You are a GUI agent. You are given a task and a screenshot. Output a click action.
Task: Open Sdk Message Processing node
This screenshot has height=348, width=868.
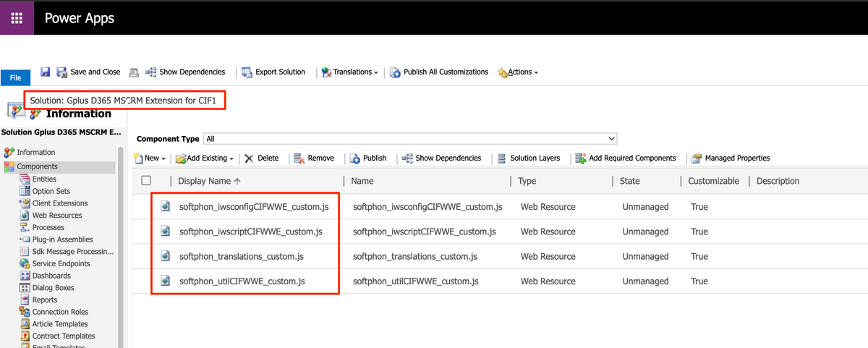click(x=73, y=251)
